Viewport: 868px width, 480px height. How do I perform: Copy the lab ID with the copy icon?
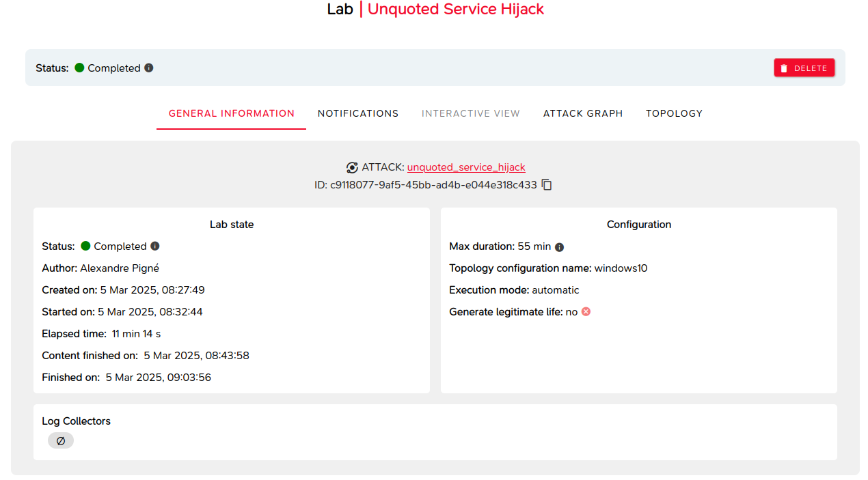(547, 185)
